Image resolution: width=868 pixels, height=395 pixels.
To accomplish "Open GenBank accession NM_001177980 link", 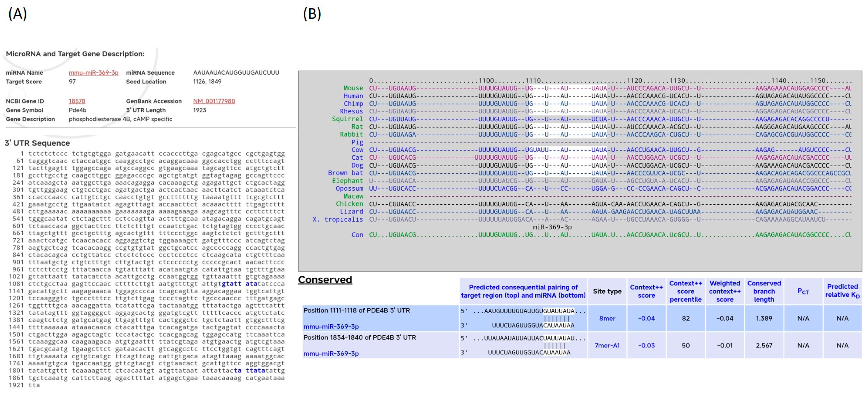I will coord(214,101).
